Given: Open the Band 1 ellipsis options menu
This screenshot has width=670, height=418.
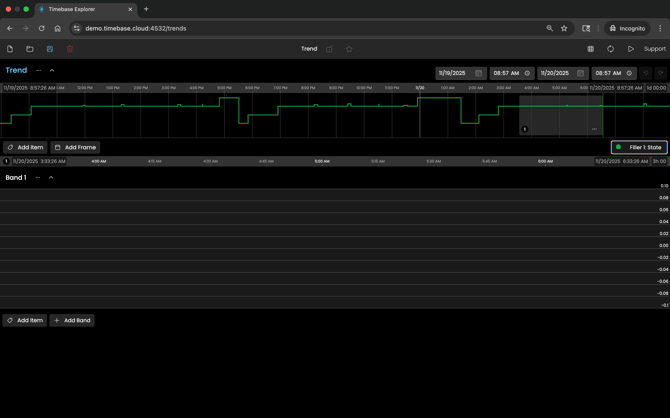Looking at the screenshot, I should 38,178.
